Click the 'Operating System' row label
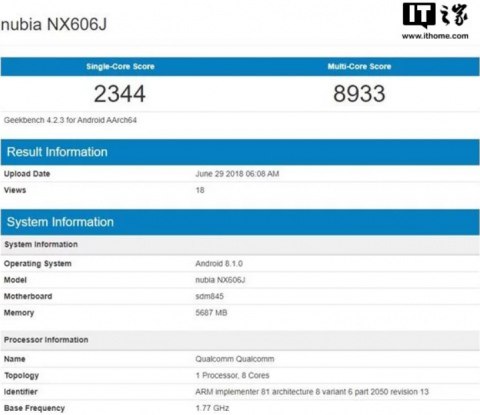This screenshot has width=480, height=415. (x=38, y=264)
